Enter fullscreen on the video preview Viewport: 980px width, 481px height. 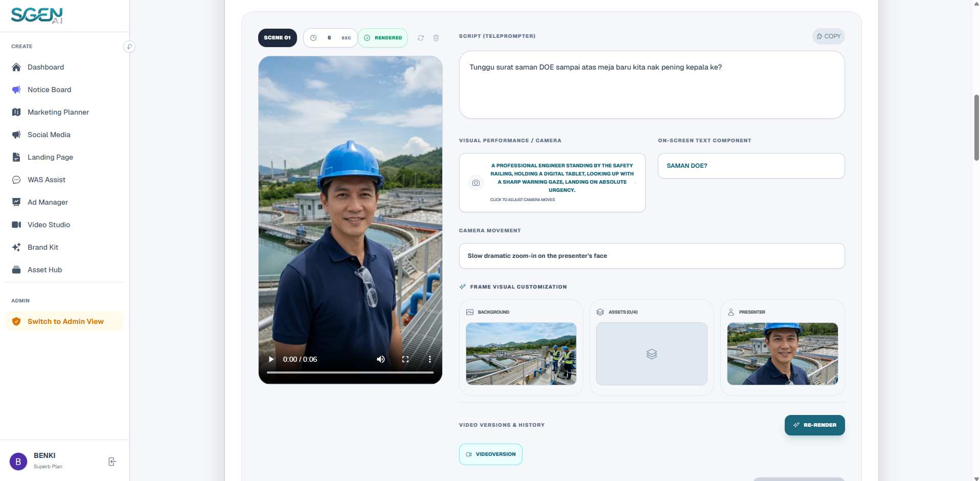click(x=405, y=359)
